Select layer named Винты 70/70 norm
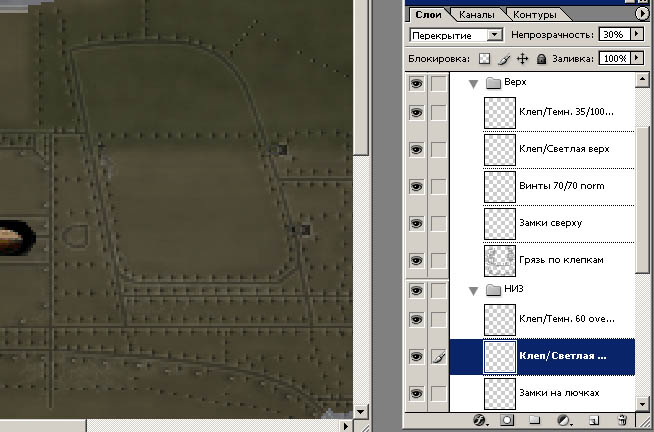Image resolution: width=654 pixels, height=432 pixels. coord(561,186)
